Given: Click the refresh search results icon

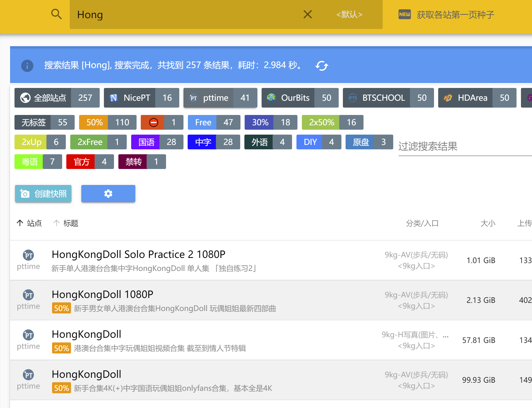Looking at the screenshot, I should pos(322,66).
